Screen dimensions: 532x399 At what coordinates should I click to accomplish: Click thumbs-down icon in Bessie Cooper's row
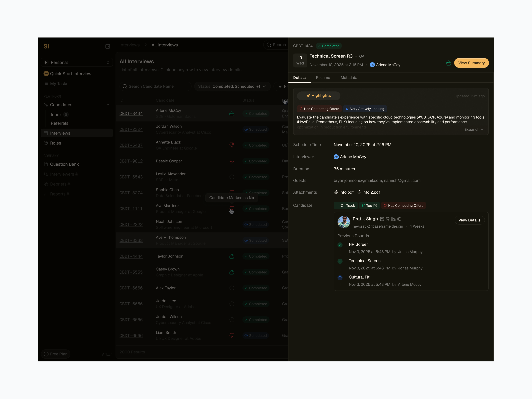(x=232, y=161)
